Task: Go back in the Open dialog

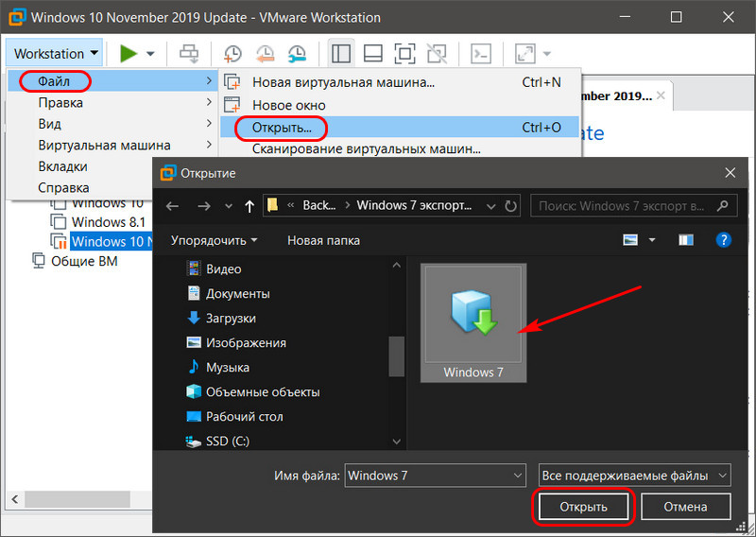Action: coord(173,206)
